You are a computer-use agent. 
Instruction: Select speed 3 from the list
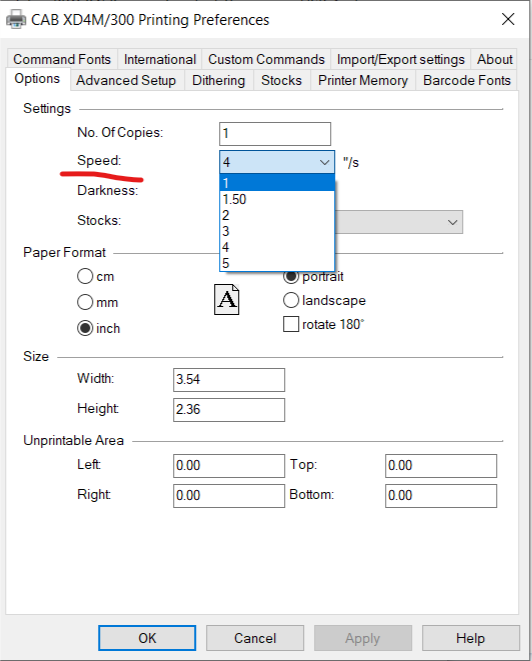[277, 231]
